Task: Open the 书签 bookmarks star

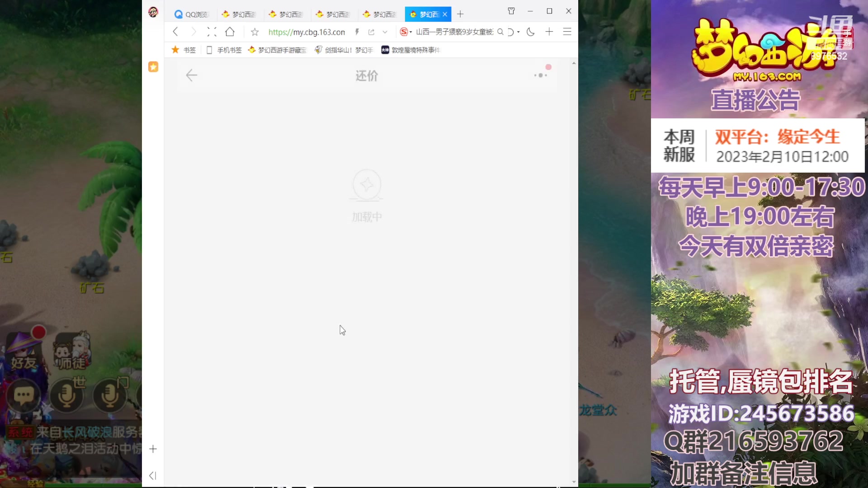Action: pyautogui.click(x=184, y=50)
